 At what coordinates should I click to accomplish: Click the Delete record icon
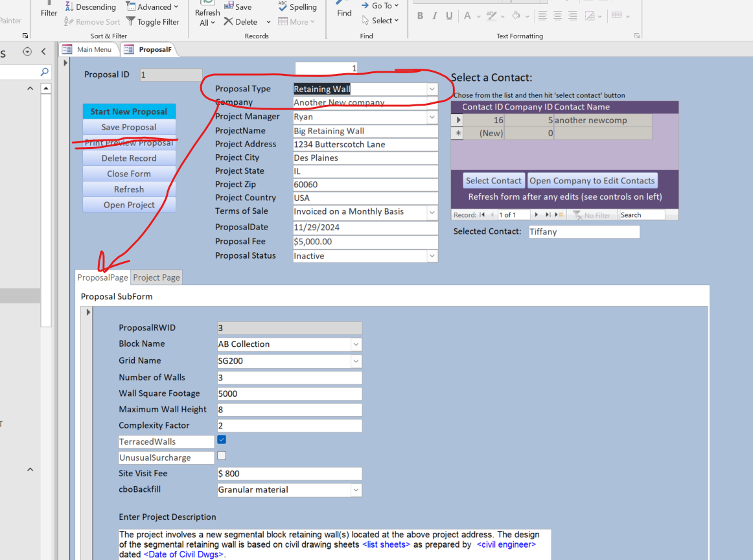coord(229,21)
